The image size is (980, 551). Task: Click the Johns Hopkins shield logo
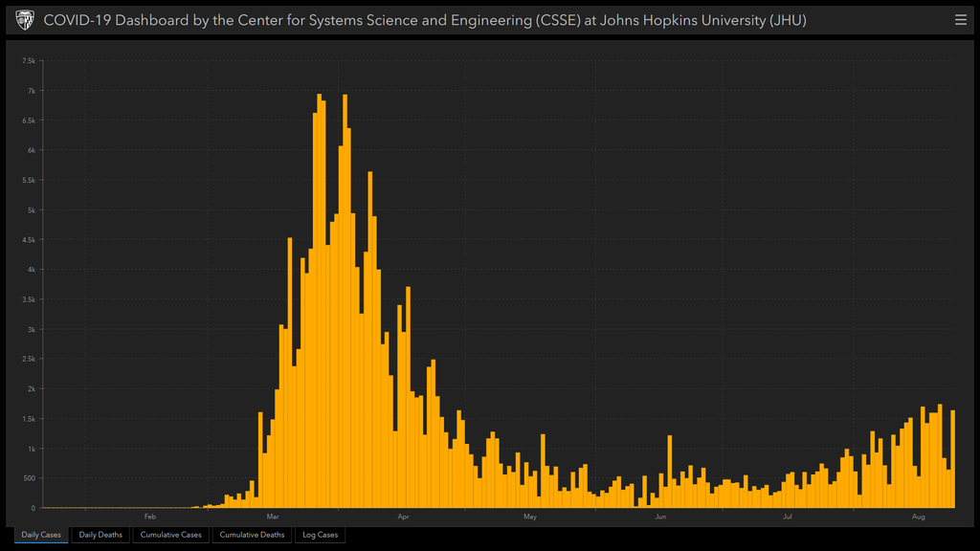coord(25,19)
